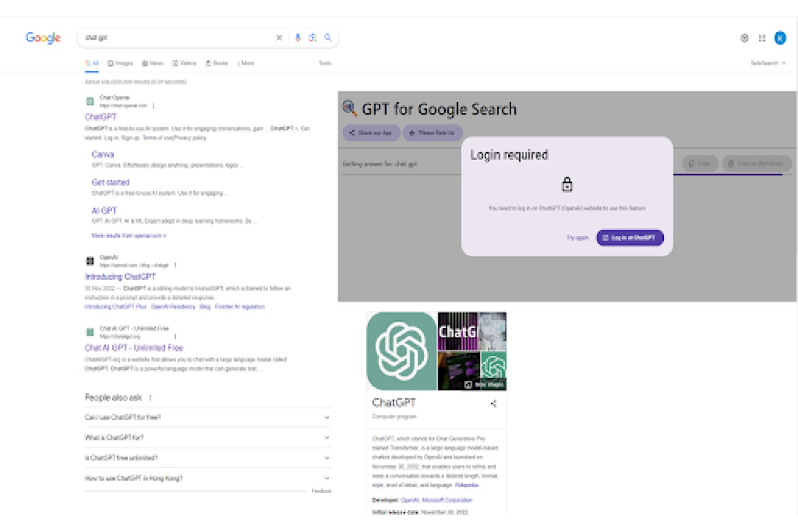Expand Is ChatGPT free unlimited question
The image size is (798, 532).
pos(207,458)
